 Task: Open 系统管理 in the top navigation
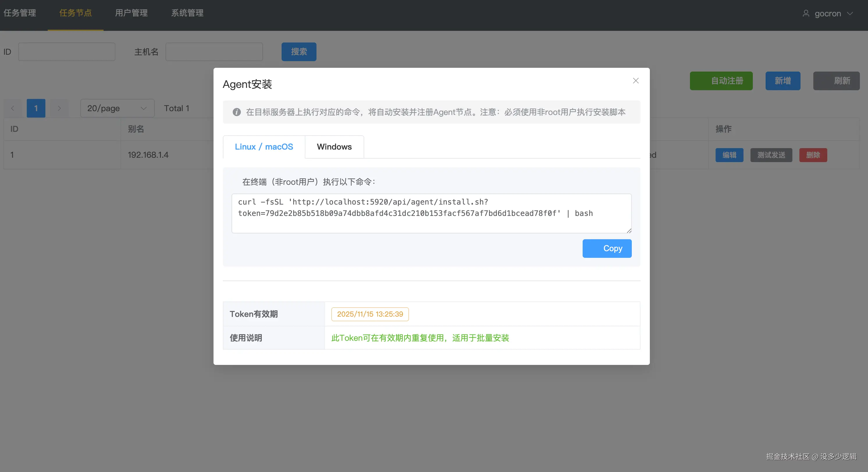[x=187, y=13]
